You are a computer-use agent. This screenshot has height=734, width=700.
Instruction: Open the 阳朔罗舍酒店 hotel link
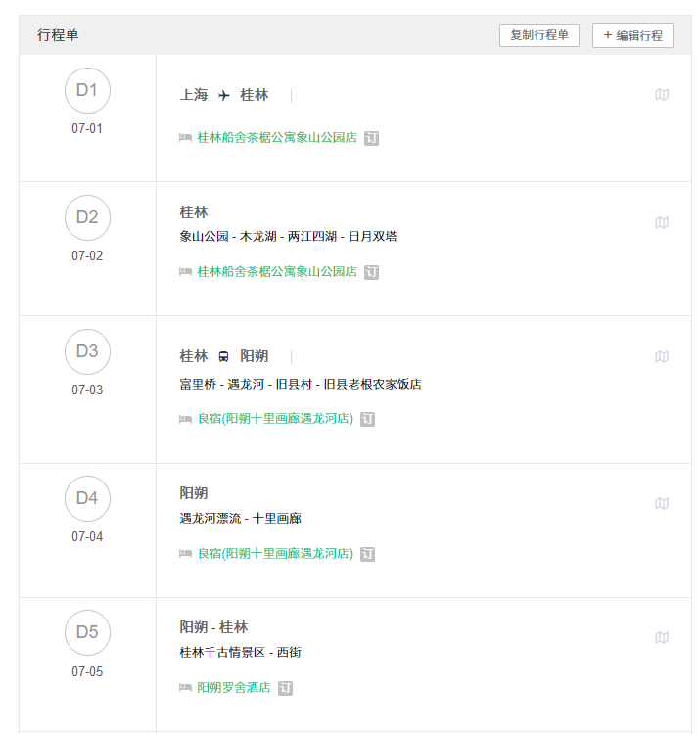pyautogui.click(x=234, y=687)
